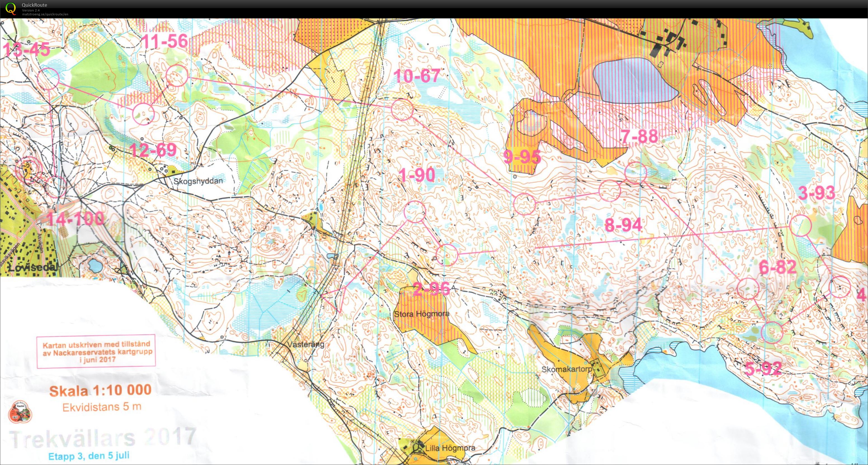This screenshot has height=465, width=868.
Task: Click control circle 1-90
Action: coord(415,212)
